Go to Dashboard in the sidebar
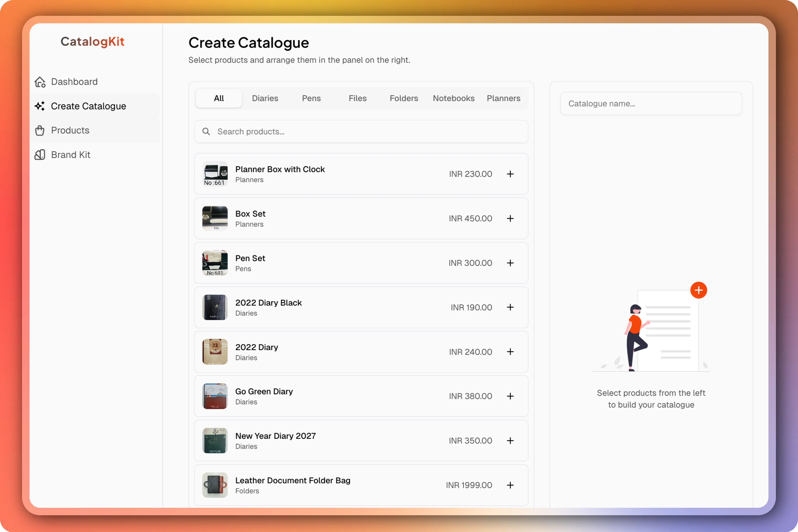The width and height of the screenshot is (798, 532). [95, 82]
